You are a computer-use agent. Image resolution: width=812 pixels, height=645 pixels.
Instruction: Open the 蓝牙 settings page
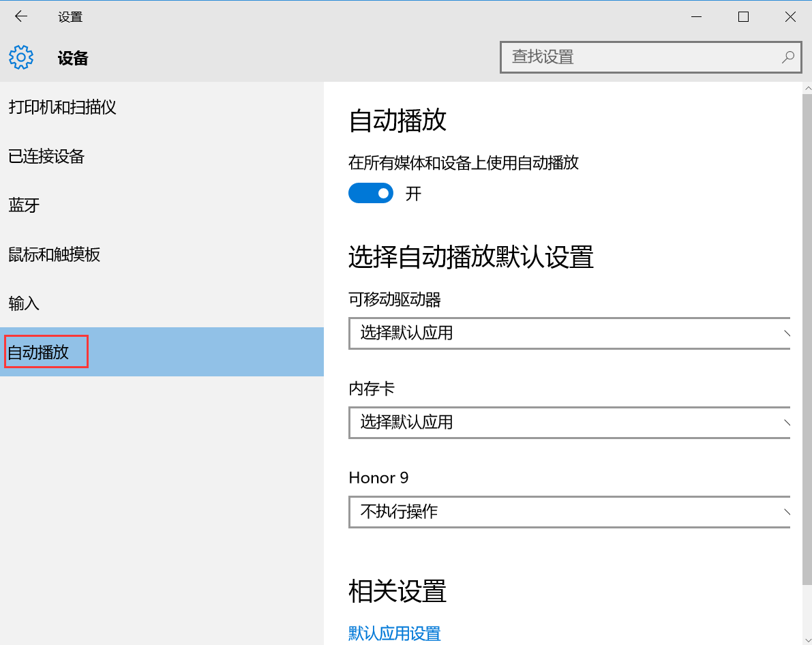coord(25,205)
